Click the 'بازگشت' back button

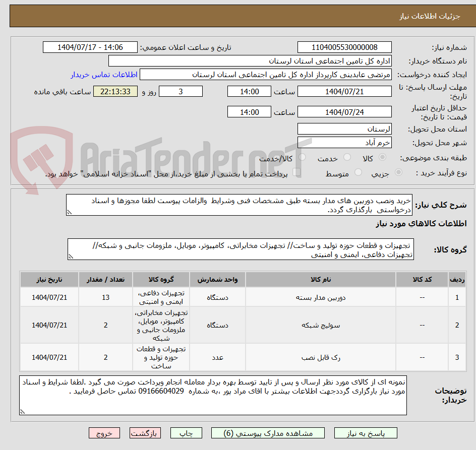pyautogui.click(x=145, y=433)
